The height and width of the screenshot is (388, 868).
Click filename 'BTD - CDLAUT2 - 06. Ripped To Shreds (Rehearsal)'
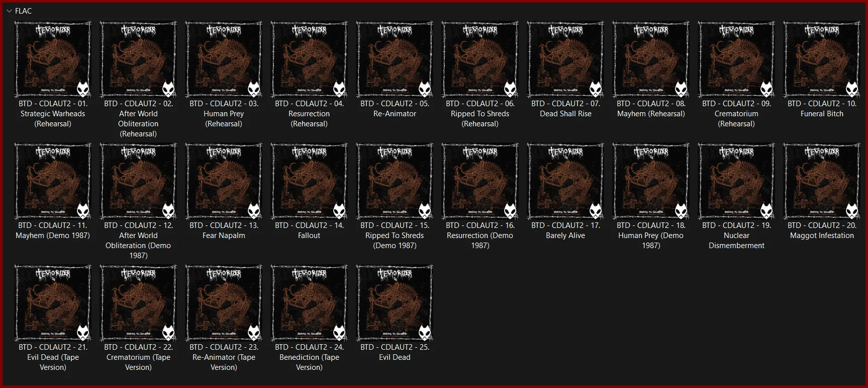pos(480,114)
